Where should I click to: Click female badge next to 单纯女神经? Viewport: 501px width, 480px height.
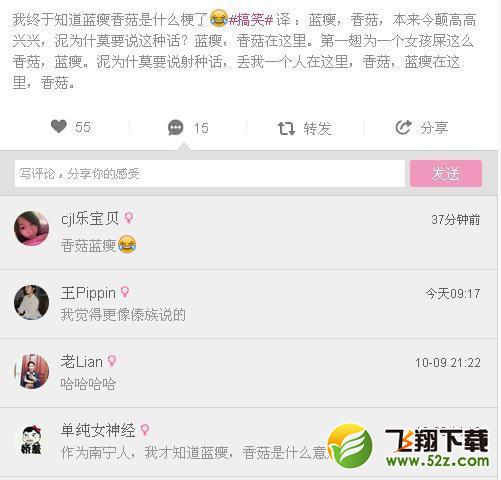[x=144, y=430]
